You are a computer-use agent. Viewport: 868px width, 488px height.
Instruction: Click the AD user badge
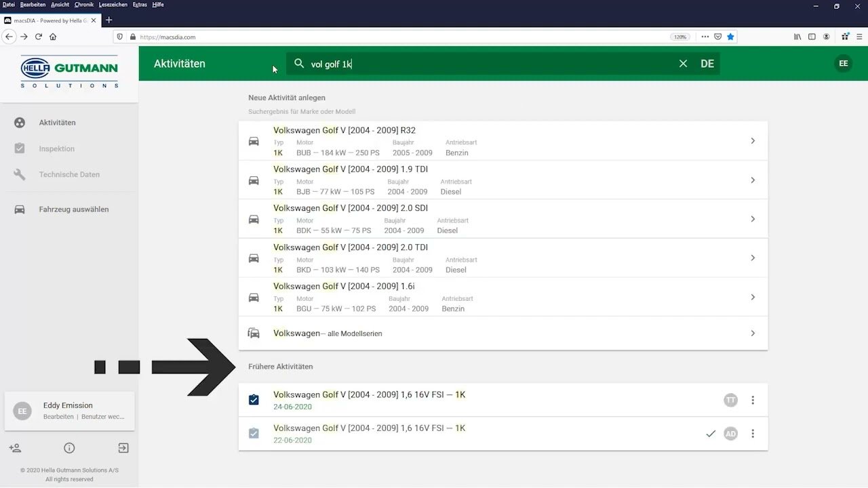tap(730, 434)
